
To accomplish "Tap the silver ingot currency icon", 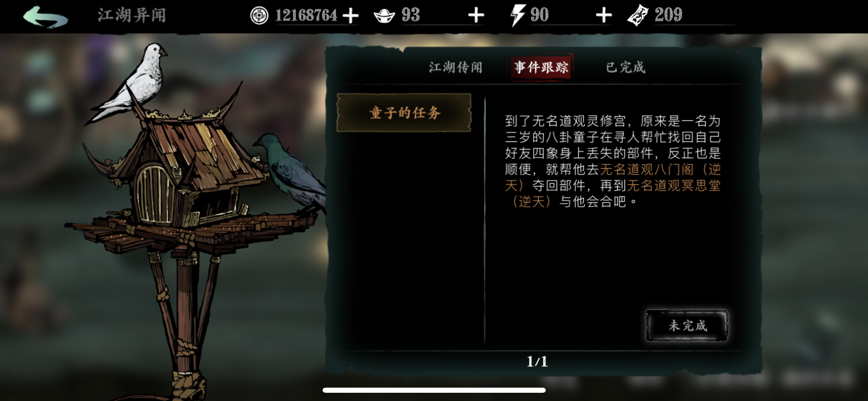I will (384, 15).
